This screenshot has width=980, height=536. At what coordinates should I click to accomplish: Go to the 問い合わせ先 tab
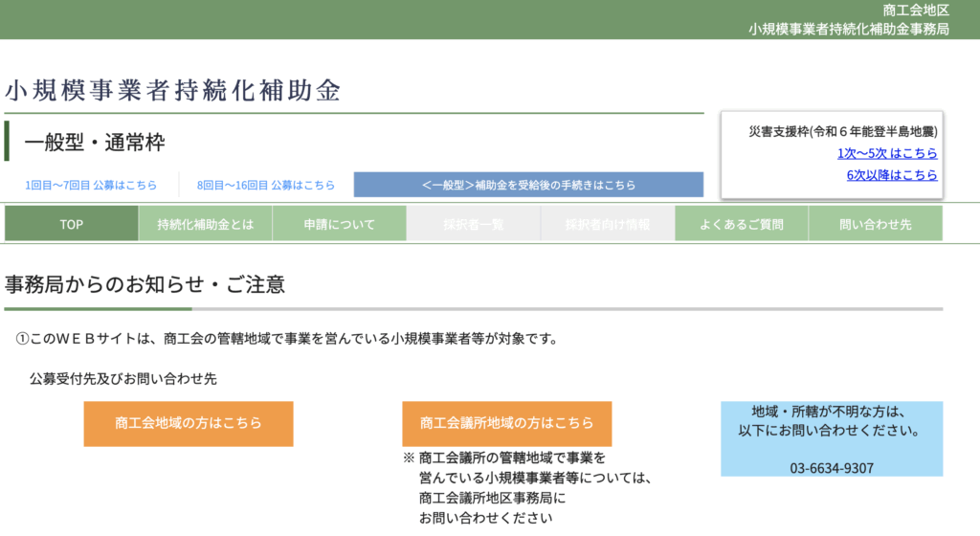(x=876, y=224)
